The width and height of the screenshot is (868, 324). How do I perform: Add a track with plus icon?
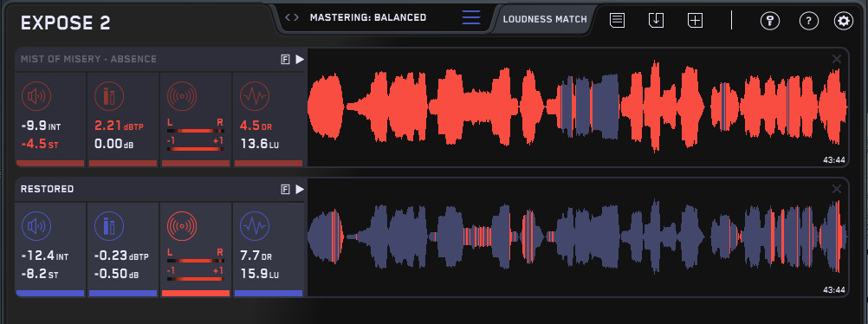pos(695,21)
